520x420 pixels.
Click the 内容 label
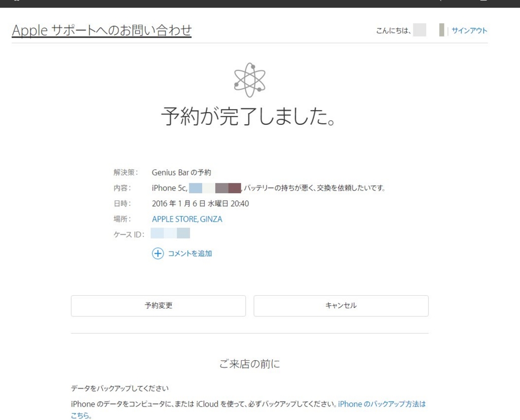[x=122, y=188]
